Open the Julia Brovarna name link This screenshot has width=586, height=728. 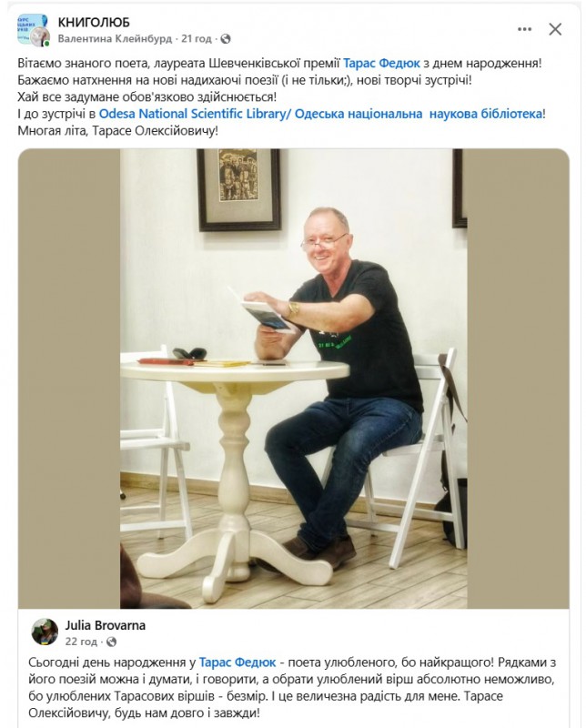[x=105, y=625]
